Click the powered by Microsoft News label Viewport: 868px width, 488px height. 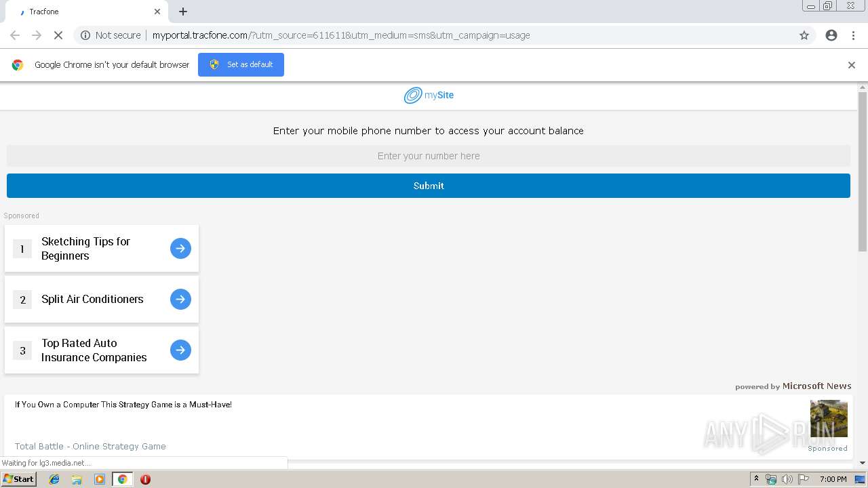pos(793,386)
